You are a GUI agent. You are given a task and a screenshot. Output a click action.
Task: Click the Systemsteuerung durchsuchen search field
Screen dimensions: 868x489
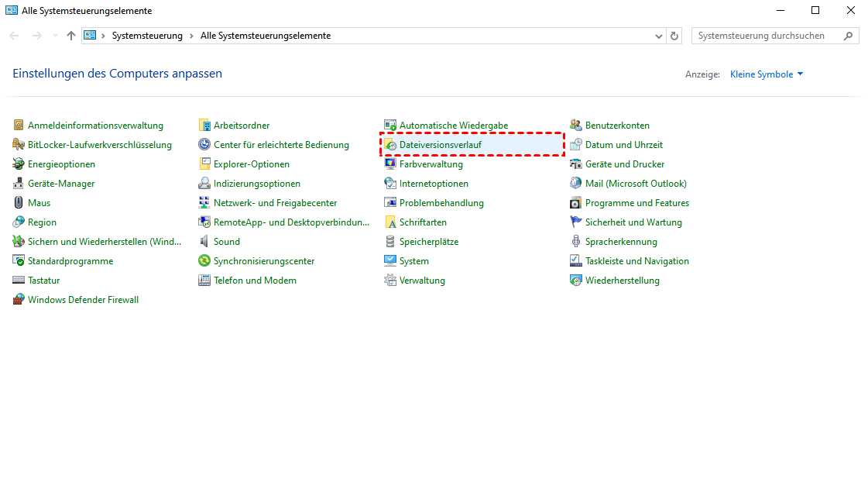(x=767, y=36)
